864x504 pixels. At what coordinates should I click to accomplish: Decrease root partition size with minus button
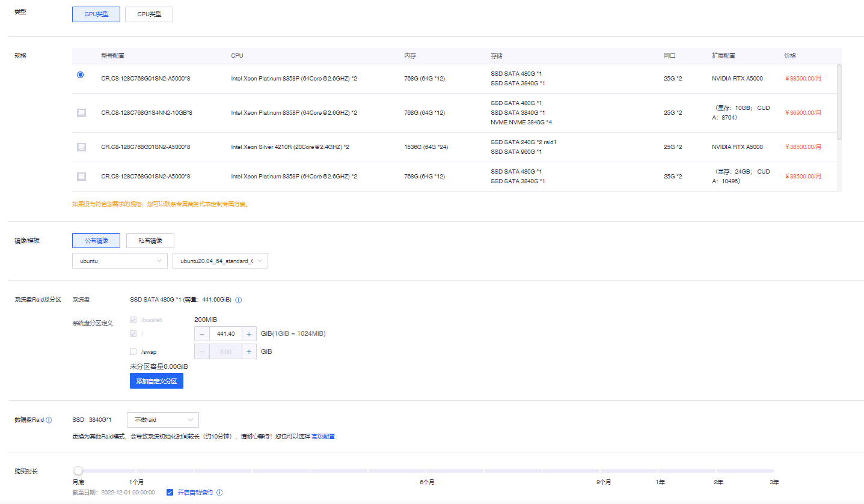tap(202, 333)
